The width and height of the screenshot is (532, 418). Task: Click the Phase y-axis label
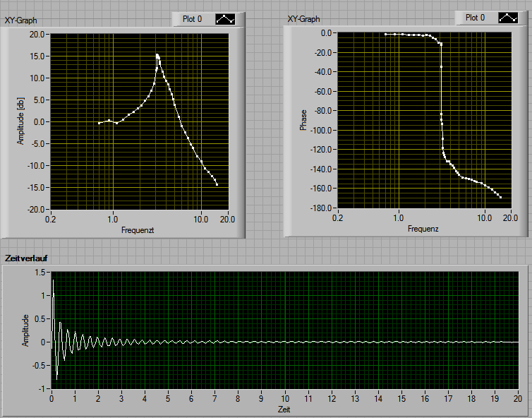tap(303, 120)
